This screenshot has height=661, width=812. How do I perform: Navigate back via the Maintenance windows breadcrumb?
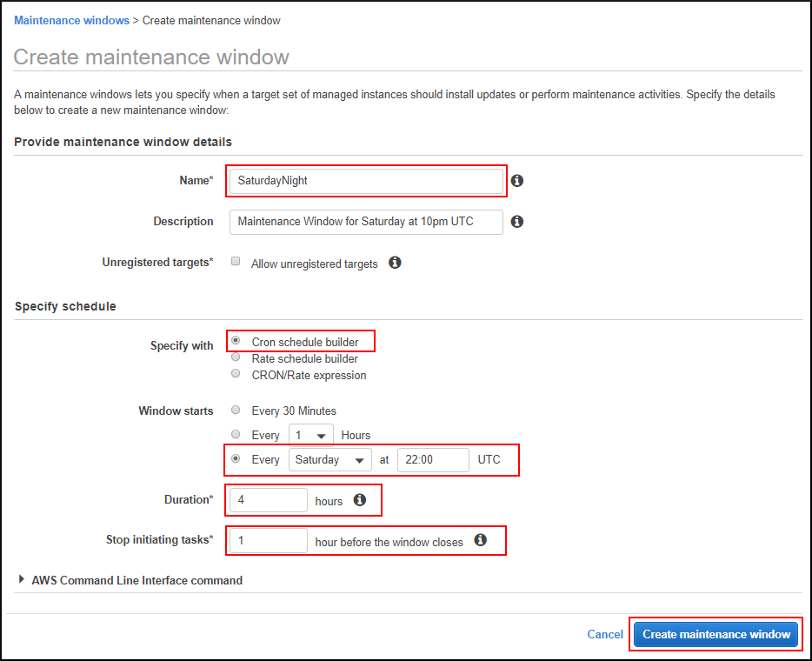71,20
